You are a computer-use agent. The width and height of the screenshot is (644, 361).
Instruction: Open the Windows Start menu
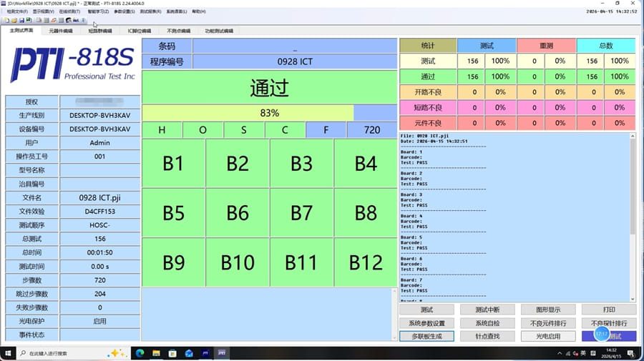tap(8, 353)
